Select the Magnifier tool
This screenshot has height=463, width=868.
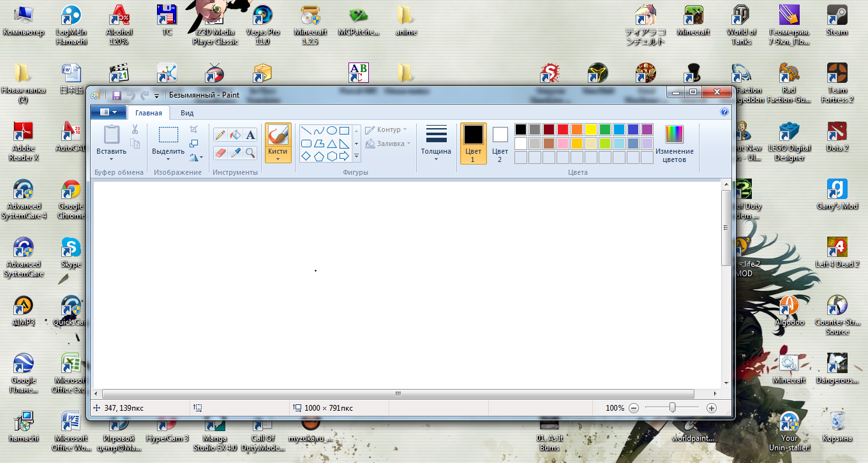coord(250,152)
